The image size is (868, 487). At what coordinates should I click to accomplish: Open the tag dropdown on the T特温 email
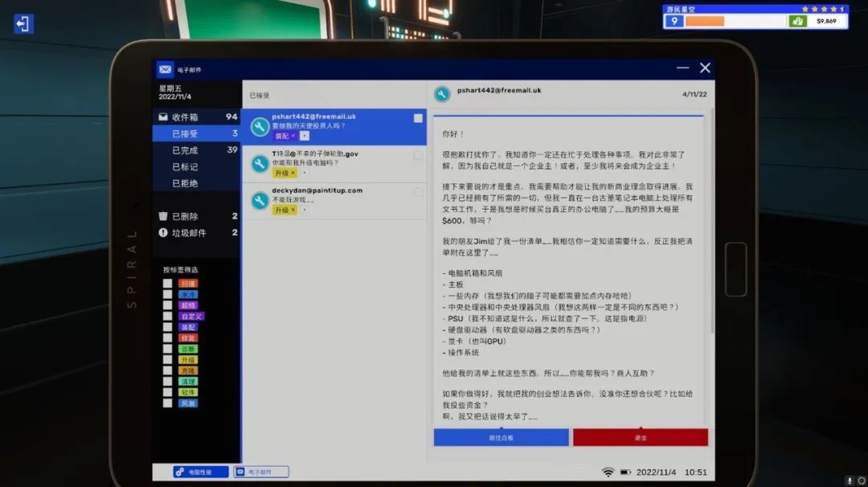click(305, 173)
